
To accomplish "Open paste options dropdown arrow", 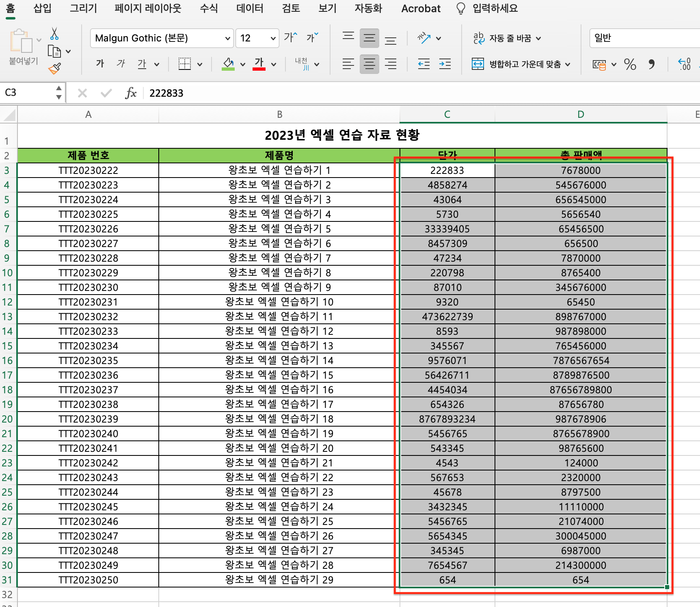I will [x=39, y=40].
